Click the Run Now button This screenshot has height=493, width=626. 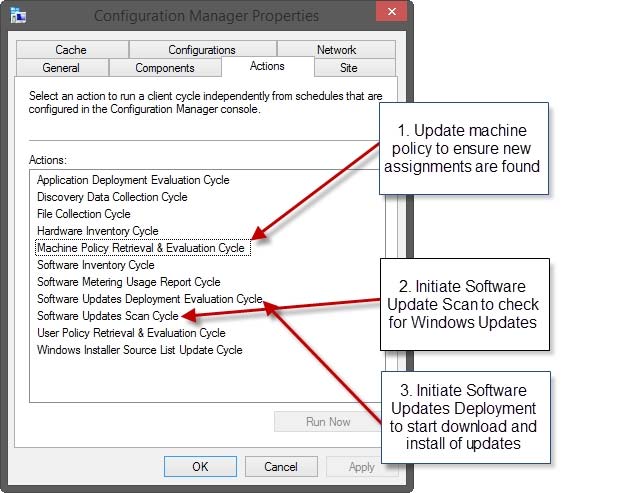click(328, 422)
